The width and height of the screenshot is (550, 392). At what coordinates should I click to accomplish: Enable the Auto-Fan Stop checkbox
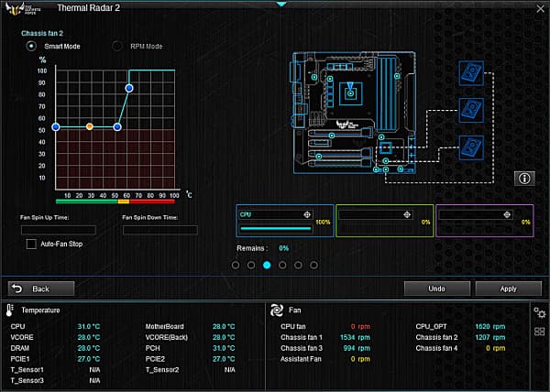pos(31,244)
